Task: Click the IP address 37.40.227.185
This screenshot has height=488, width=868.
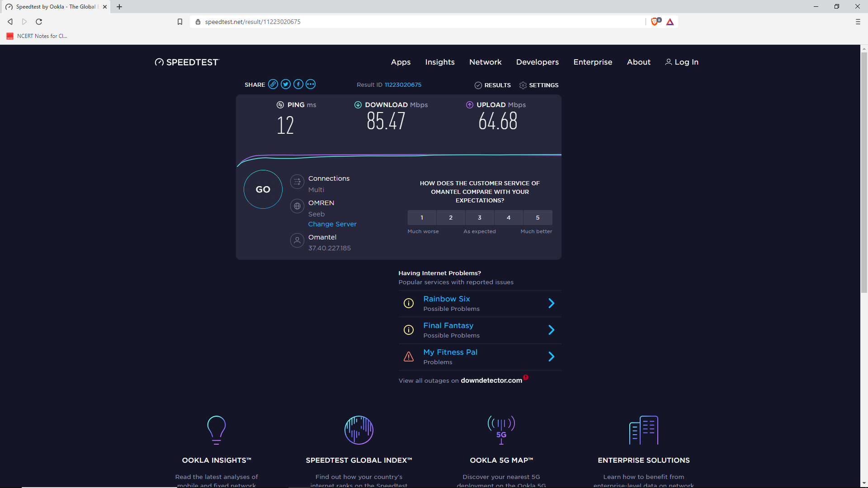Action: coord(330,248)
